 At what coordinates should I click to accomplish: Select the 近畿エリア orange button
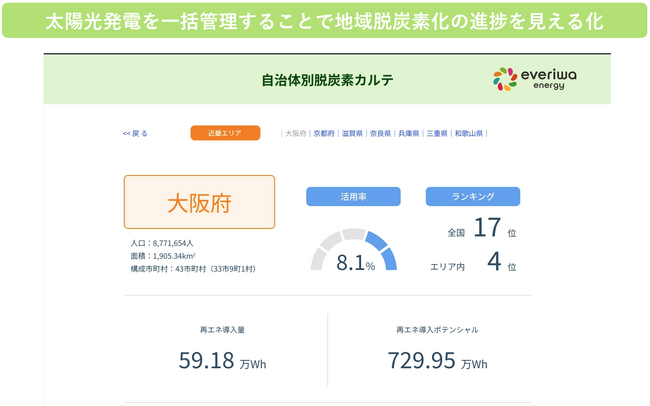225,133
